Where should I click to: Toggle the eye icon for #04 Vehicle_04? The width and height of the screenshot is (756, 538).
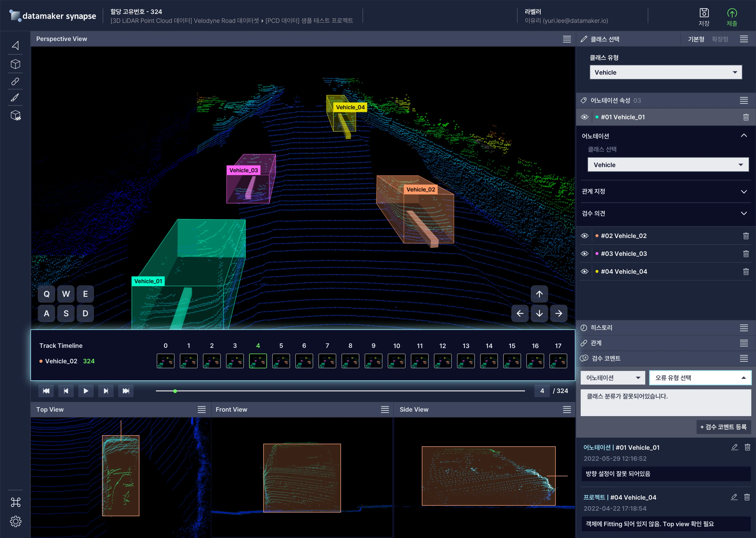[585, 272]
